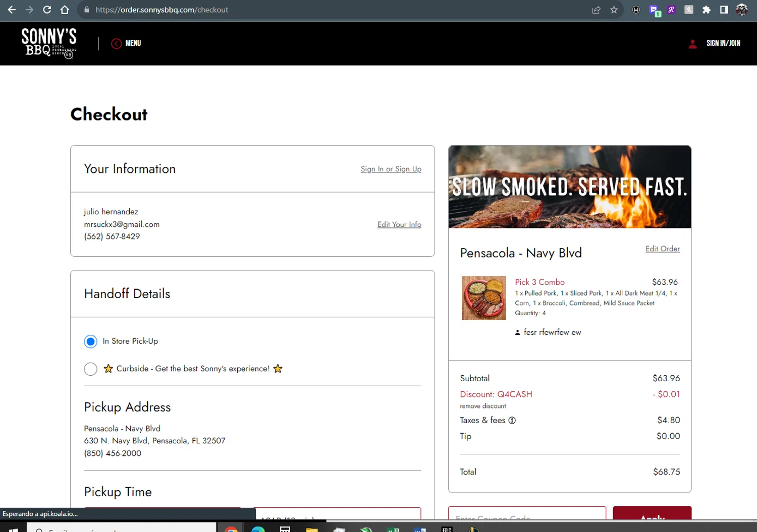The image size is (757, 532).
Task: Click the Discount: Q4CASH label
Action: (496, 394)
